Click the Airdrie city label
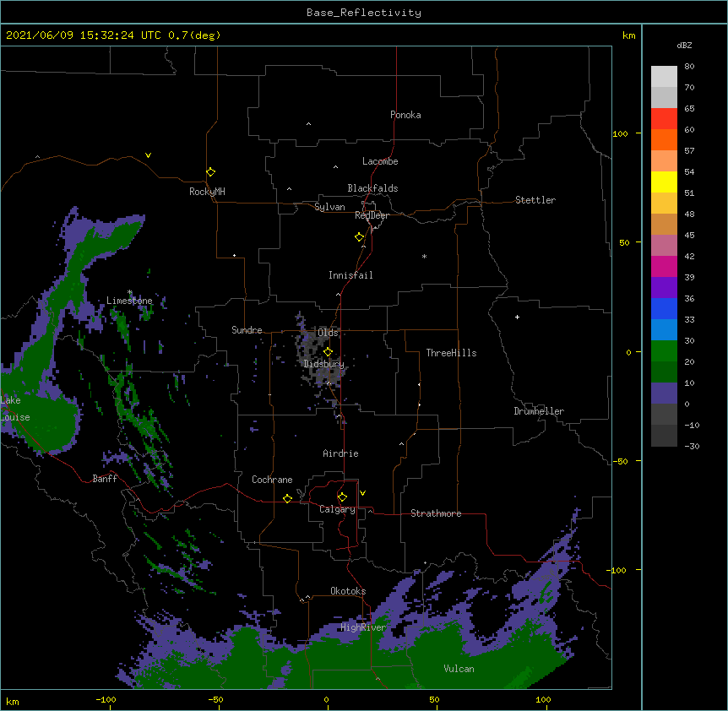 (341, 453)
